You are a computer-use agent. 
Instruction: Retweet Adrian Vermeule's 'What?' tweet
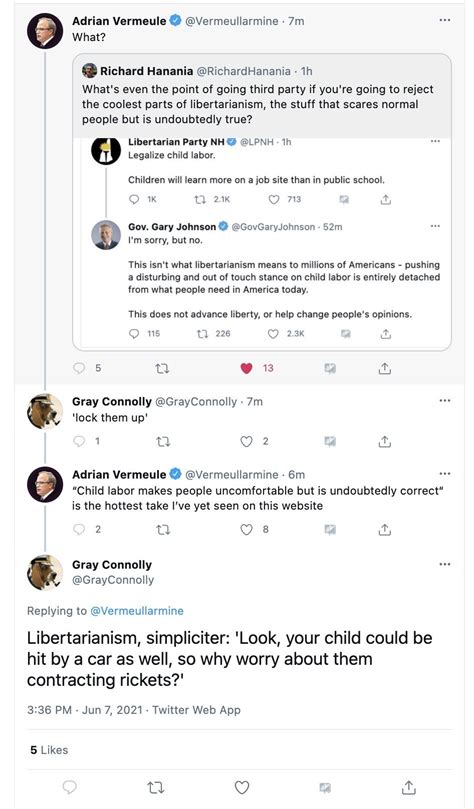(x=162, y=368)
